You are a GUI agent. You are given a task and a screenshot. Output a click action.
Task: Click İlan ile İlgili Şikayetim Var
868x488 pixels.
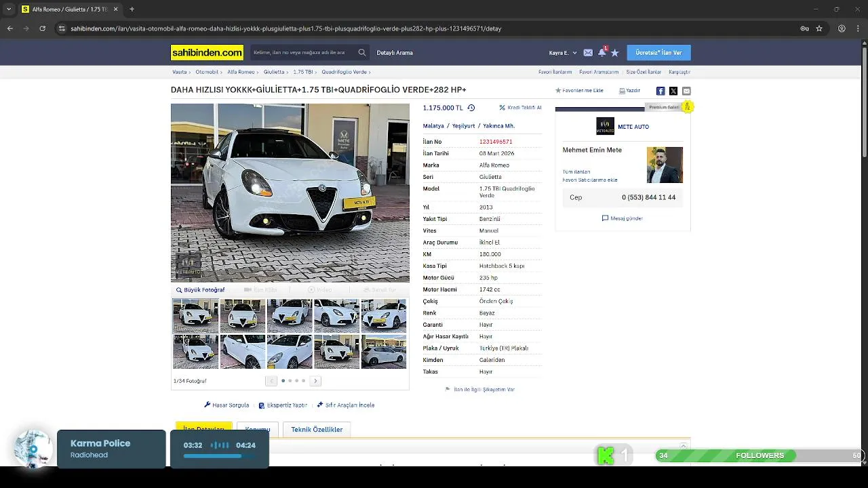(x=479, y=390)
